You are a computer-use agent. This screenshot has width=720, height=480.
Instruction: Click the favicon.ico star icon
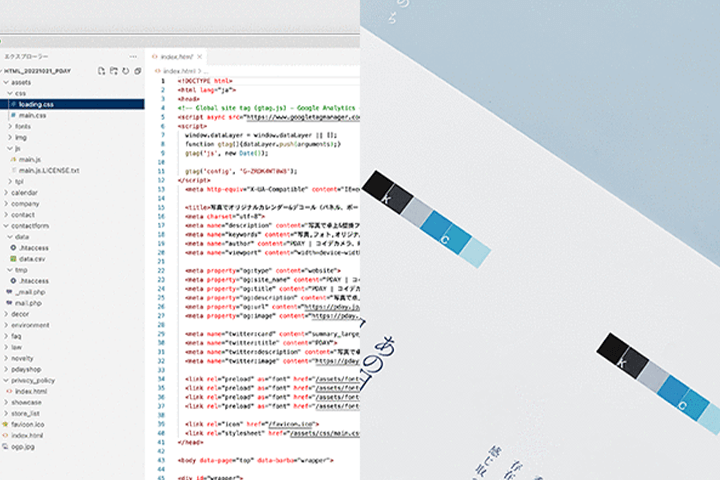[x=5, y=424]
